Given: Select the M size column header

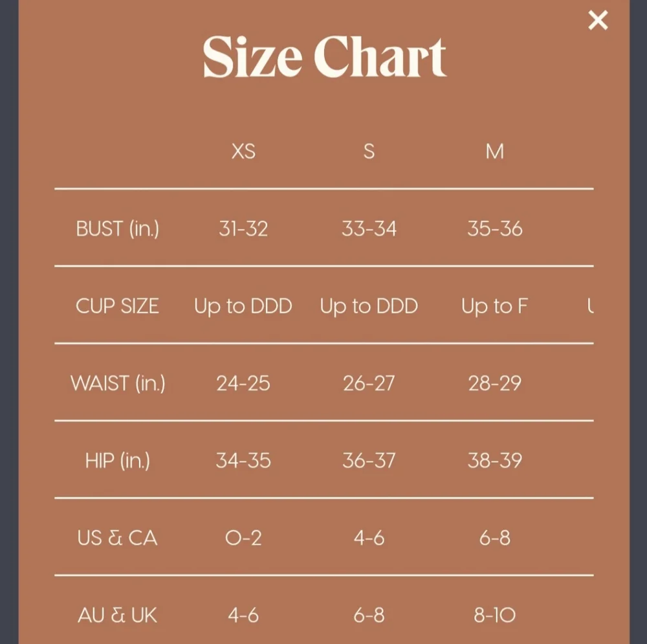Looking at the screenshot, I should tap(494, 151).
